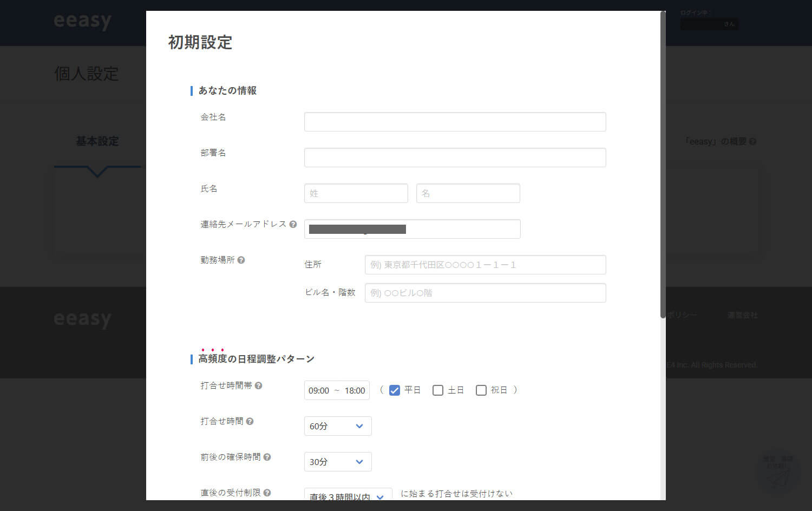The width and height of the screenshot is (812, 511).
Task: Check the 土日 checkbox
Action: pyautogui.click(x=438, y=390)
